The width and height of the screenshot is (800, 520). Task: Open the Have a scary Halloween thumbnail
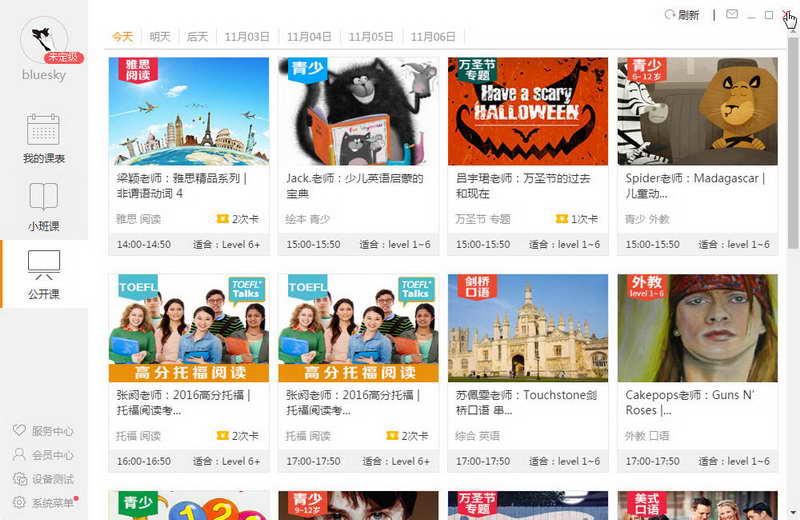[528, 111]
